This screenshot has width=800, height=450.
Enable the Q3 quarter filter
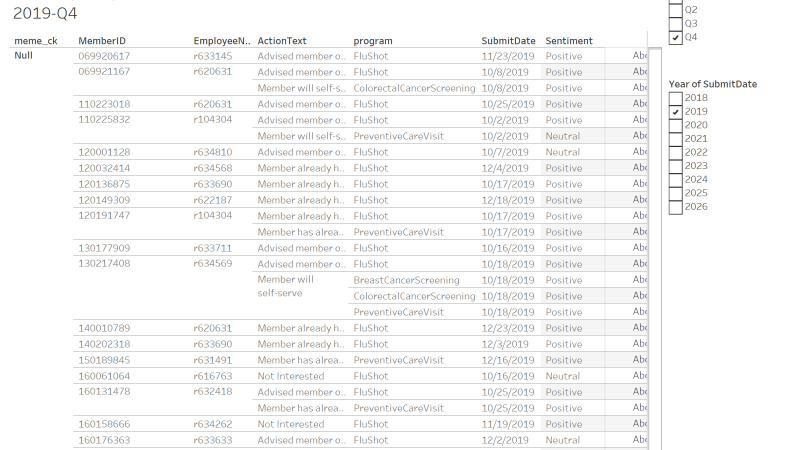[x=675, y=23]
